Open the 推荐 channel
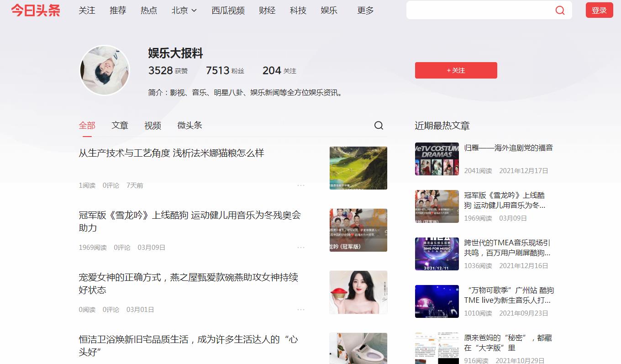The height and width of the screenshot is (364, 621). point(118,10)
